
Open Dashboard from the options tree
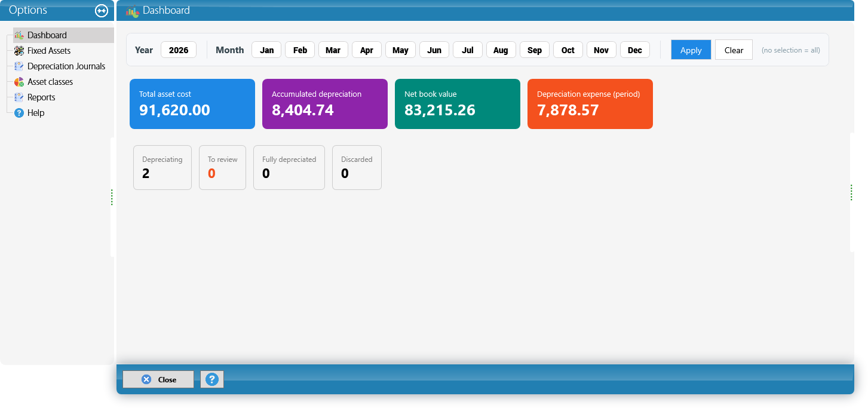pos(47,35)
